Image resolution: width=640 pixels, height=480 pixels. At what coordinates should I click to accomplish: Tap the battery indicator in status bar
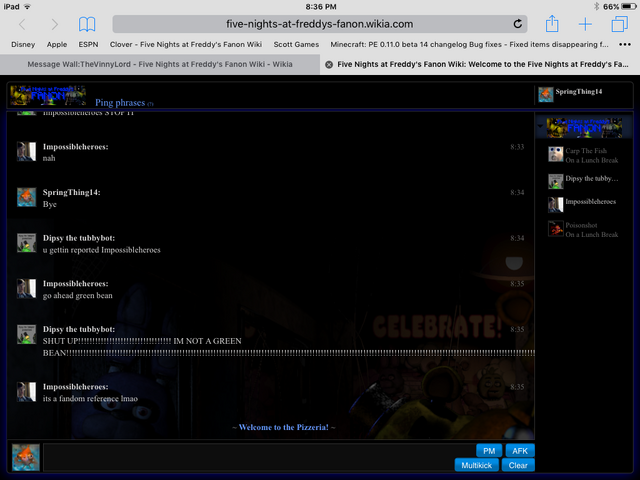(x=629, y=7)
